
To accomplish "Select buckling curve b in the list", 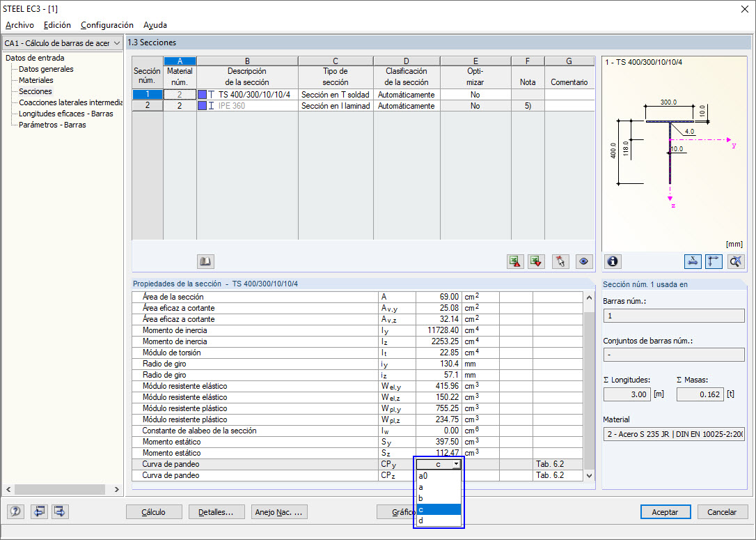I will tap(439, 498).
